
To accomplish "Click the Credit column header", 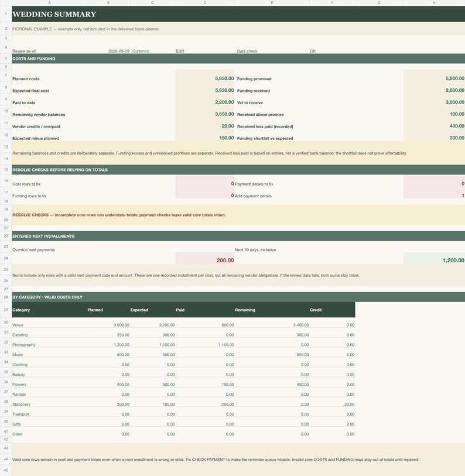I will [x=316, y=310].
